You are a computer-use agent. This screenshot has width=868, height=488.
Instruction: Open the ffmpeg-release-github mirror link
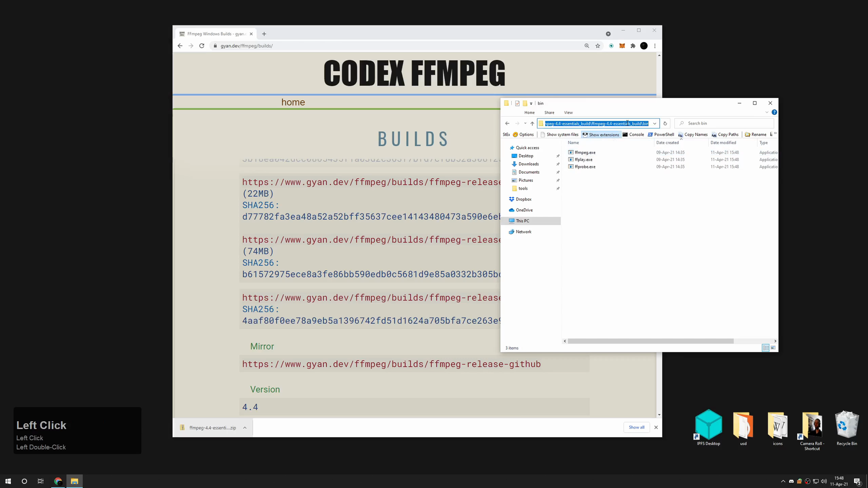(x=391, y=364)
